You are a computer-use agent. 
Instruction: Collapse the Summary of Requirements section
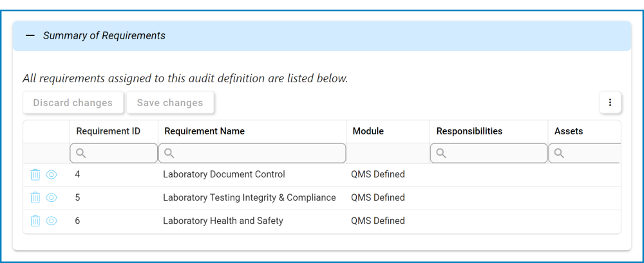point(30,36)
